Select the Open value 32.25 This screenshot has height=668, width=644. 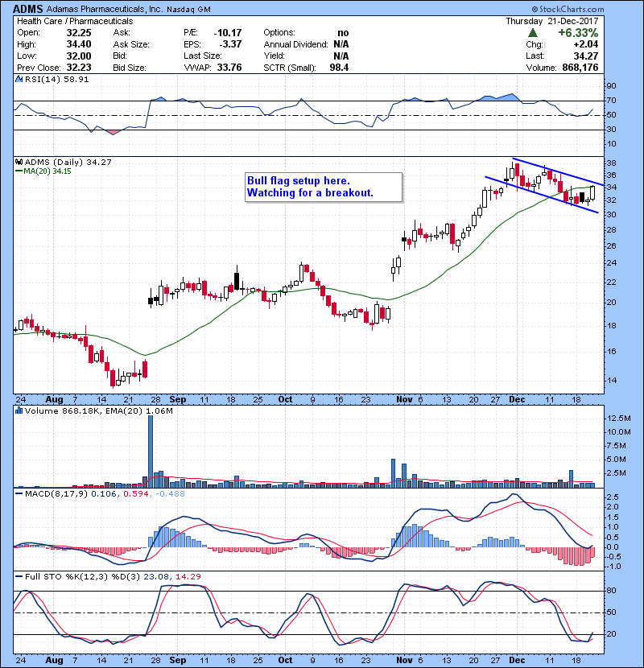pyautogui.click(x=79, y=33)
